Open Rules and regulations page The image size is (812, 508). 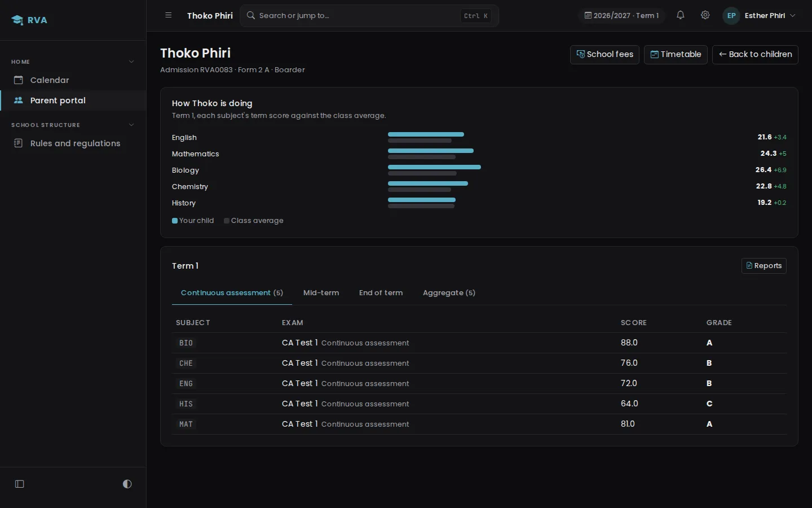tap(73, 143)
